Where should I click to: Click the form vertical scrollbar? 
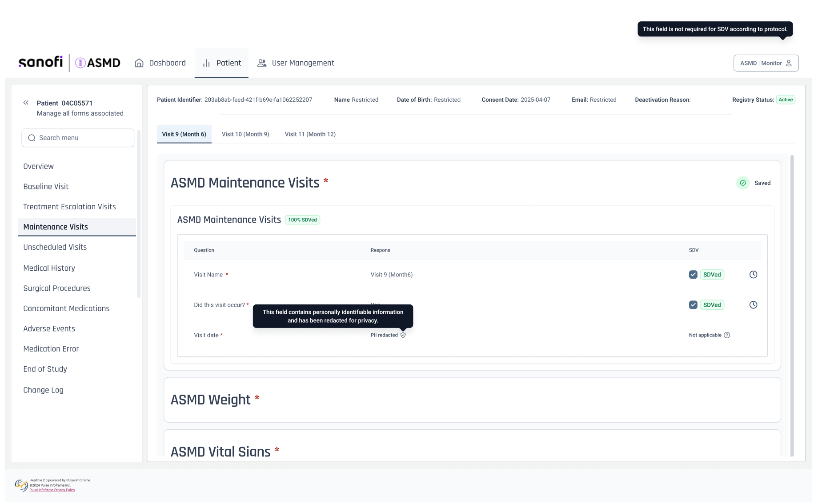point(792,306)
